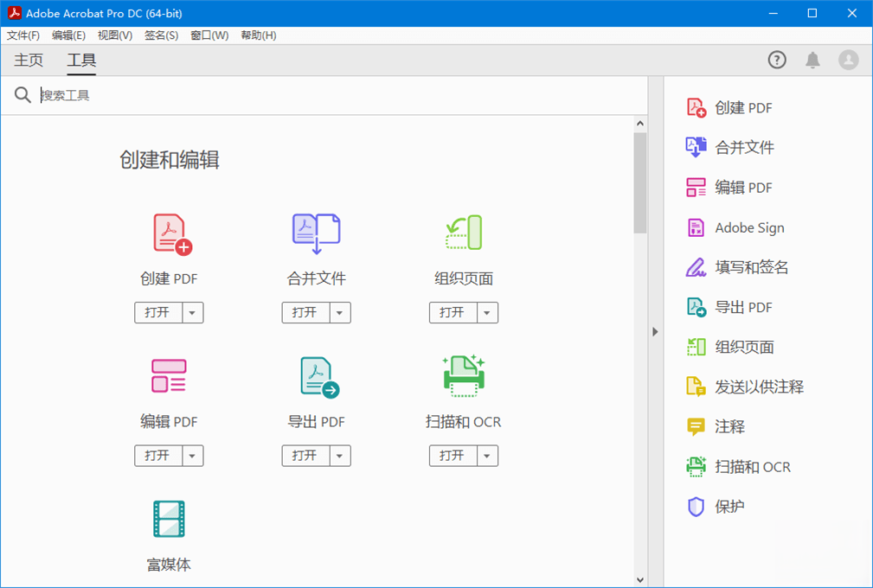This screenshot has height=588, width=873.
Task: Click the Export PDF (导出 PDF) tool icon
Action: pyautogui.click(x=319, y=377)
